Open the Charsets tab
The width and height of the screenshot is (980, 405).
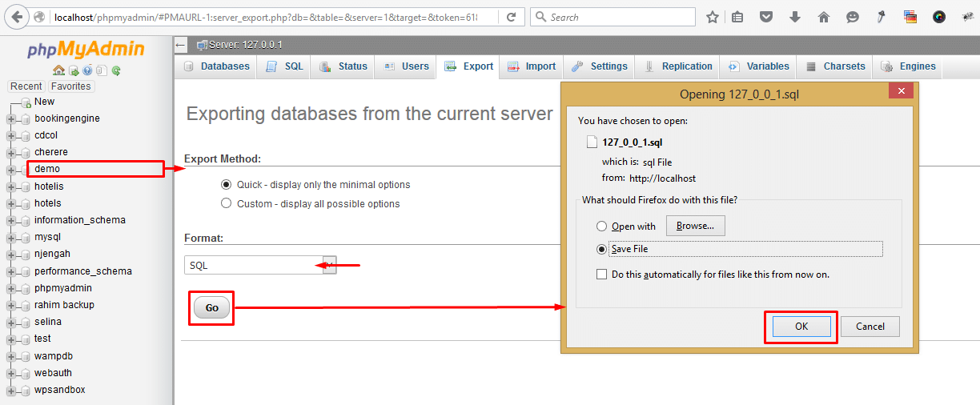pyautogui.click(x=835, y=66)
